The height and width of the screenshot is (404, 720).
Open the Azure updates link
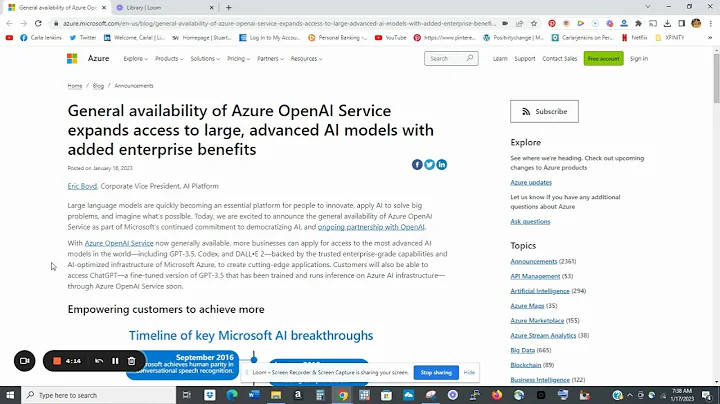pos(531,182)
